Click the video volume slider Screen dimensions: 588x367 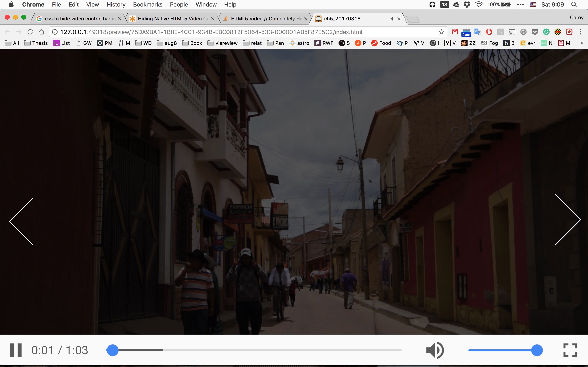click(503, 350)
